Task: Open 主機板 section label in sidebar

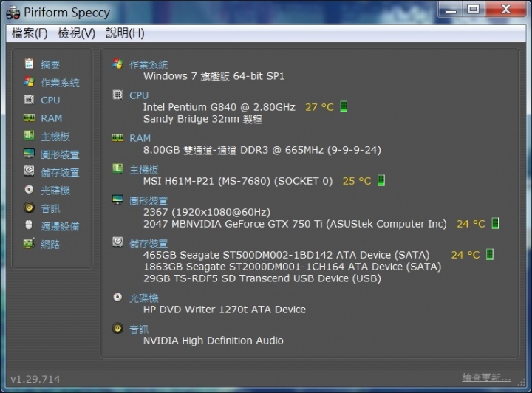Action: click(x=55, y=137)
